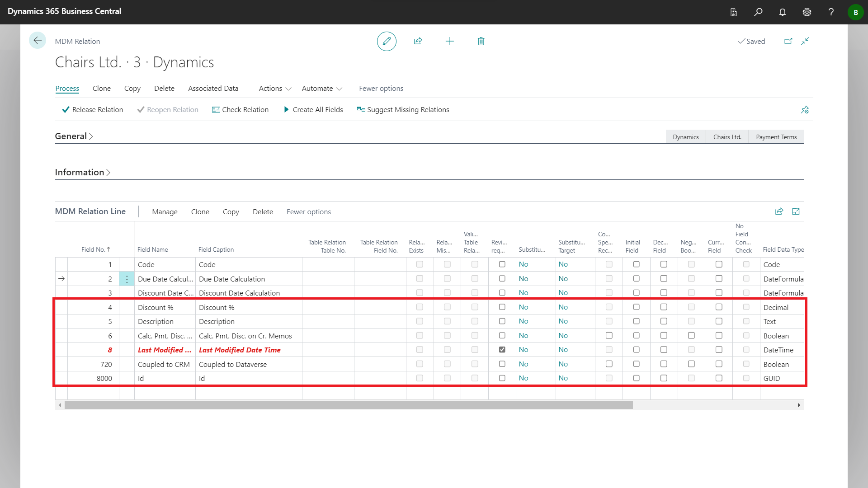Click Field No. cell 8000
This screenshot has width=868, height=488.
point(93,378)
